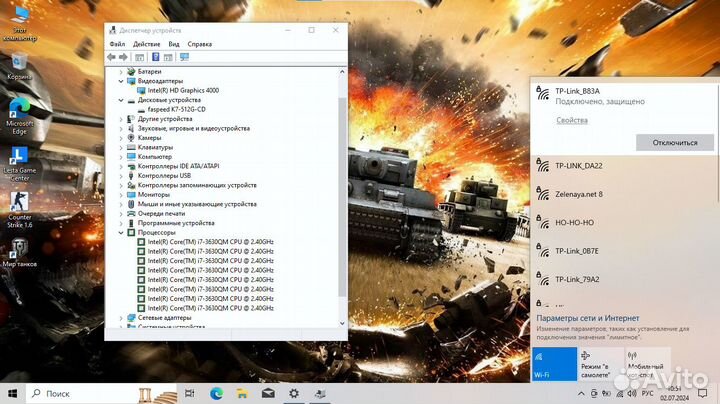Select the TP-Link_79A2 network
The height and width of the screenshot is (404, 720).
[624, 280]
